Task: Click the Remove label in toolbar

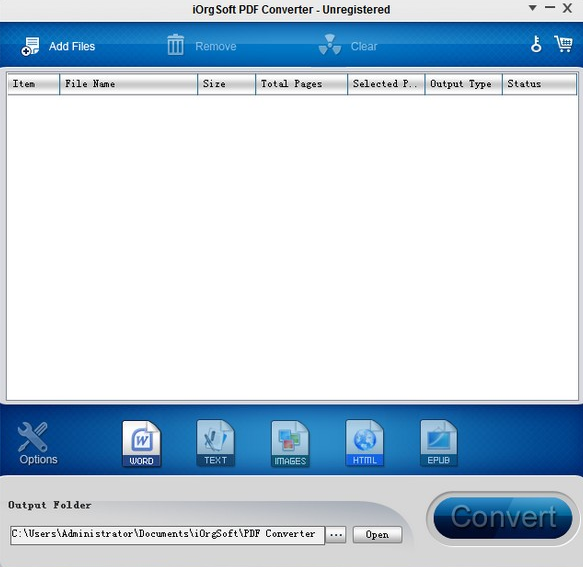Action: tap(216, 46)
